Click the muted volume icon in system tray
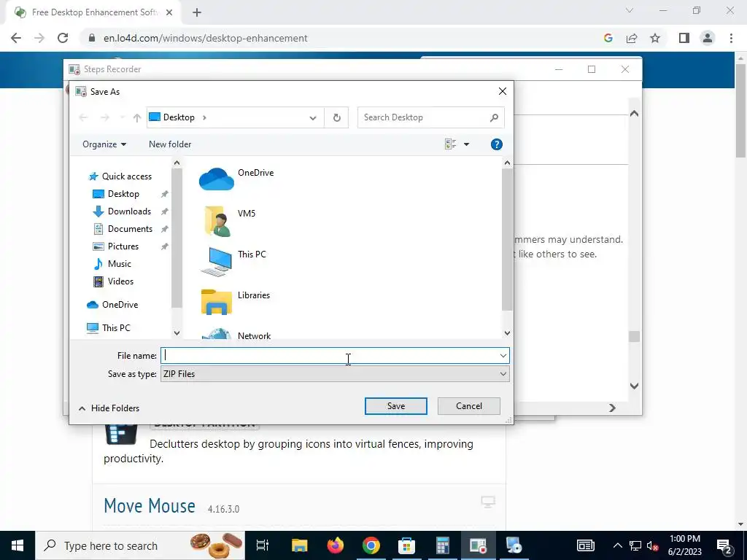This screenshot has height=560, width=747. [652, 545]
